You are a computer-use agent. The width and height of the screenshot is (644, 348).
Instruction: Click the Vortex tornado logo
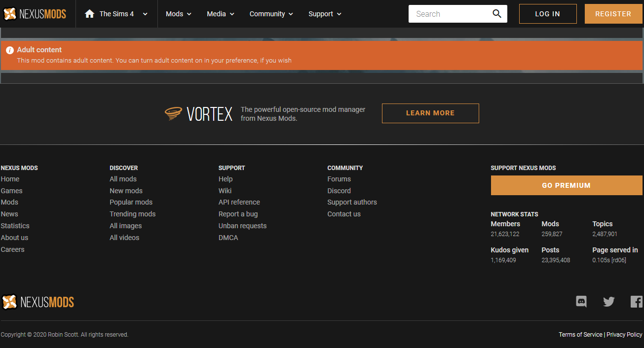tap(174, 114)
